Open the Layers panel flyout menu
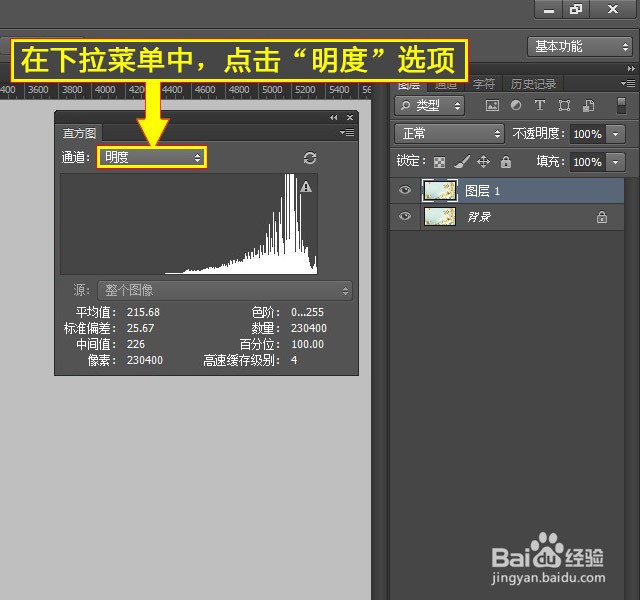Image resolution: width=640 pixels, height=600 pixels. 628,84
